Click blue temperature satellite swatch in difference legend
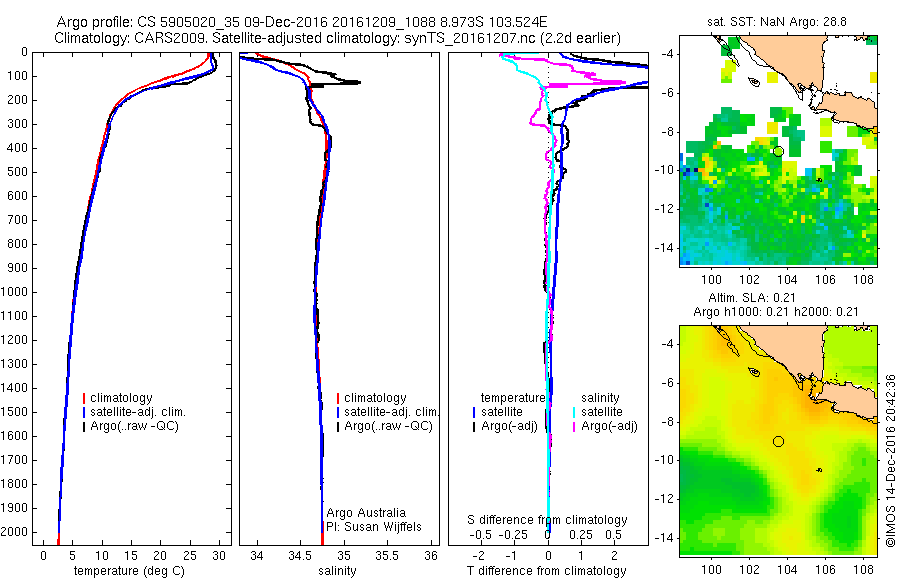Image resolution: width=900 pixels, height=580 pixels. tap(474, 412)
